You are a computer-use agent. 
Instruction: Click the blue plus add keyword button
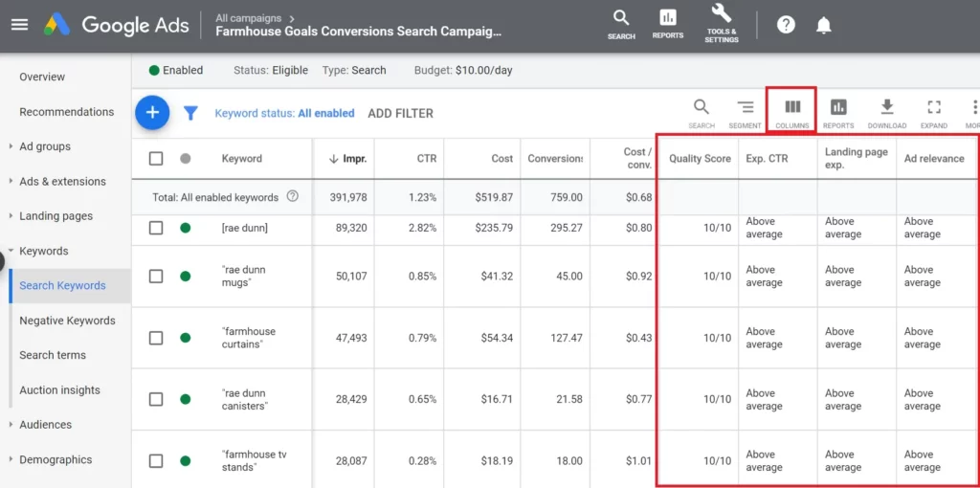pos(152,113)
